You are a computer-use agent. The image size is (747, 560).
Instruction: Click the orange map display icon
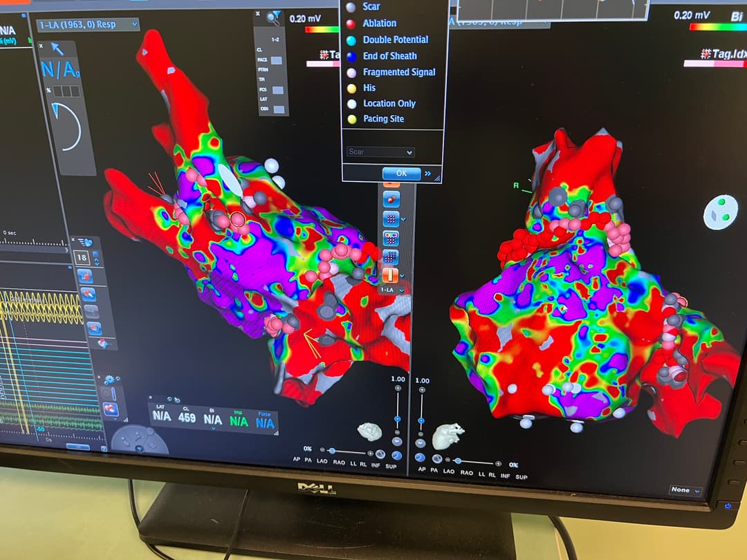tap(389, 276)
